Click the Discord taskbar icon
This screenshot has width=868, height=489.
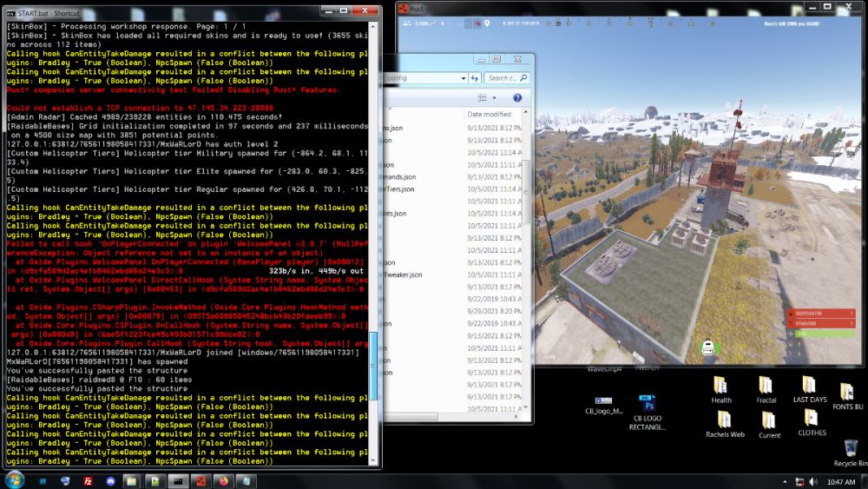(x=110, y=480)
